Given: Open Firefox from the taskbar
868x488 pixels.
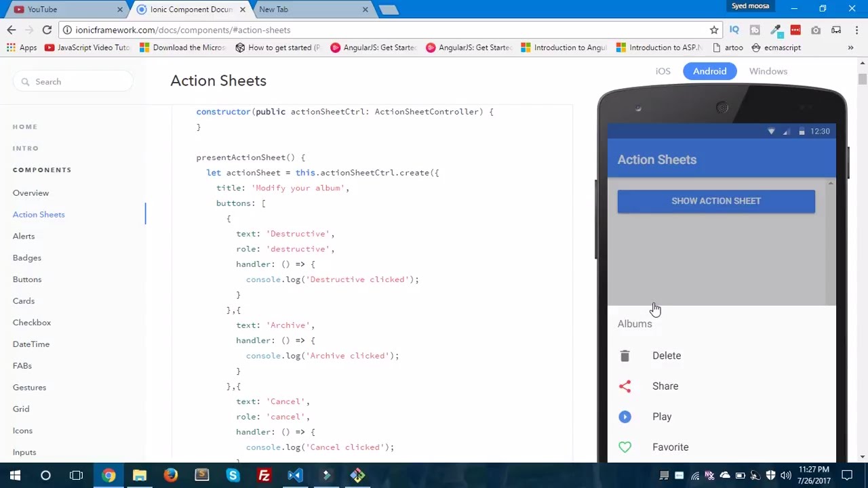Looking at the screenshot, I should click(x=171, y=475).
